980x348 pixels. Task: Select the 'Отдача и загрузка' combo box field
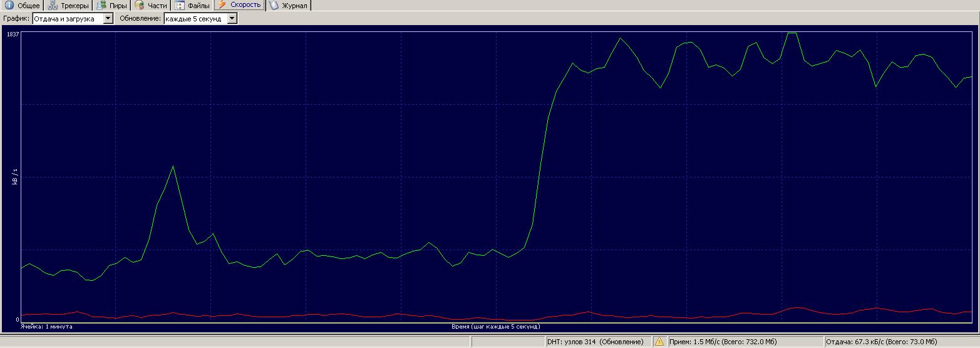[x=68, y=19]
